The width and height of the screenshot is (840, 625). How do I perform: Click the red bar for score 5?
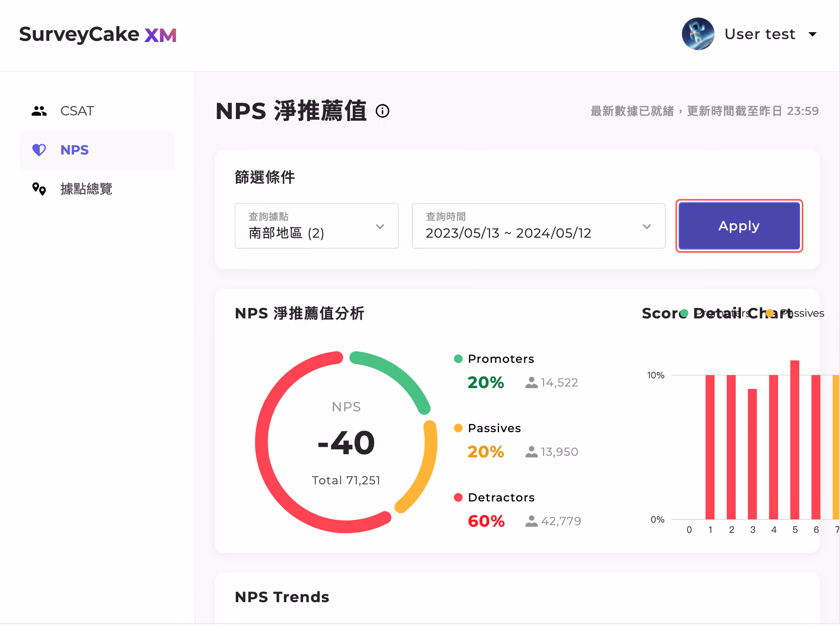coord(795,440)
